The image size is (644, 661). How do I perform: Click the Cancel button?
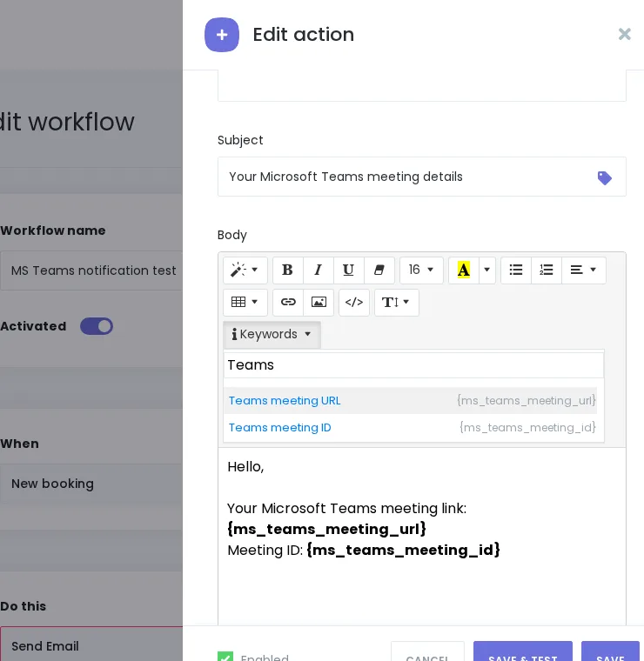(x=427, y=652)
